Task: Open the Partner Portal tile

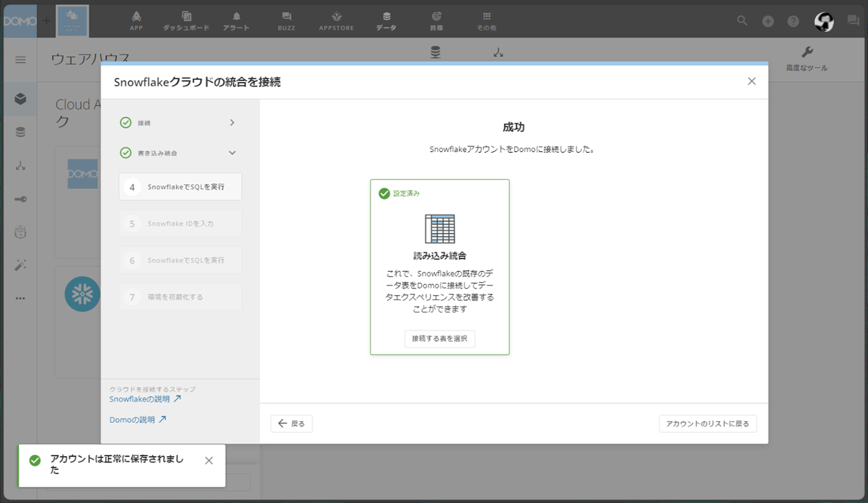Action: click(72, 21)
